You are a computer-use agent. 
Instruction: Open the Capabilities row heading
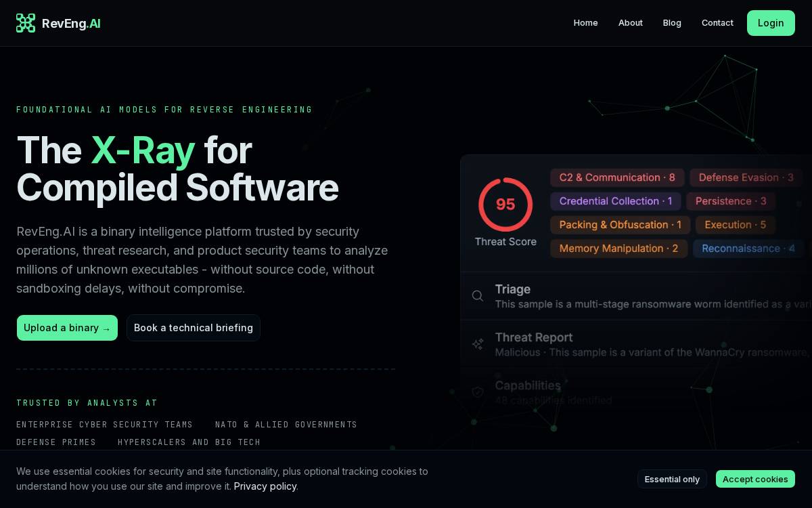pyautogui.click(x=528, y=385)
